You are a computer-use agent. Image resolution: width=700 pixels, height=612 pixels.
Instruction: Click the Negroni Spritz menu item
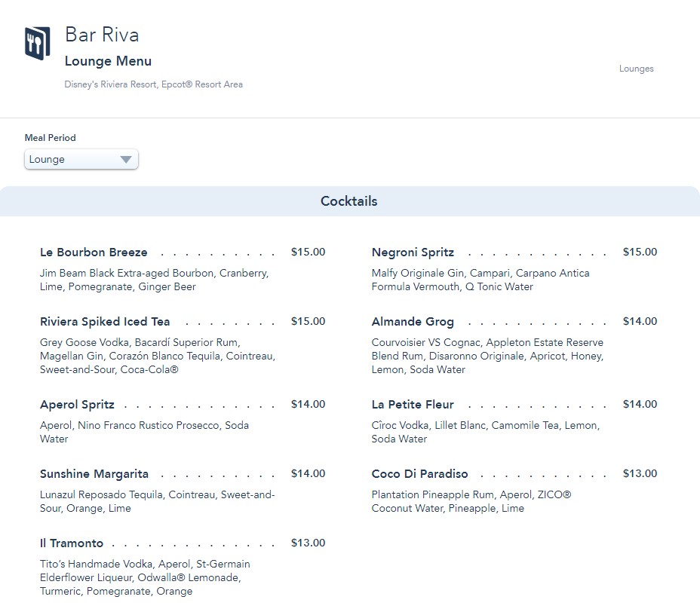(x=413, y=252)
